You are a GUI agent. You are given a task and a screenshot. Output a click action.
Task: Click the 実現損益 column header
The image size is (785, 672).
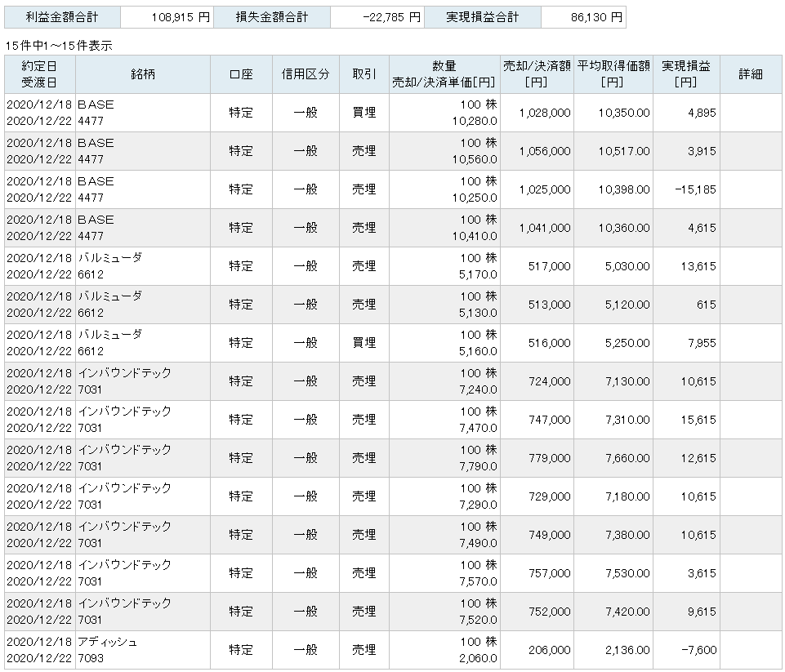coord(686,74)
